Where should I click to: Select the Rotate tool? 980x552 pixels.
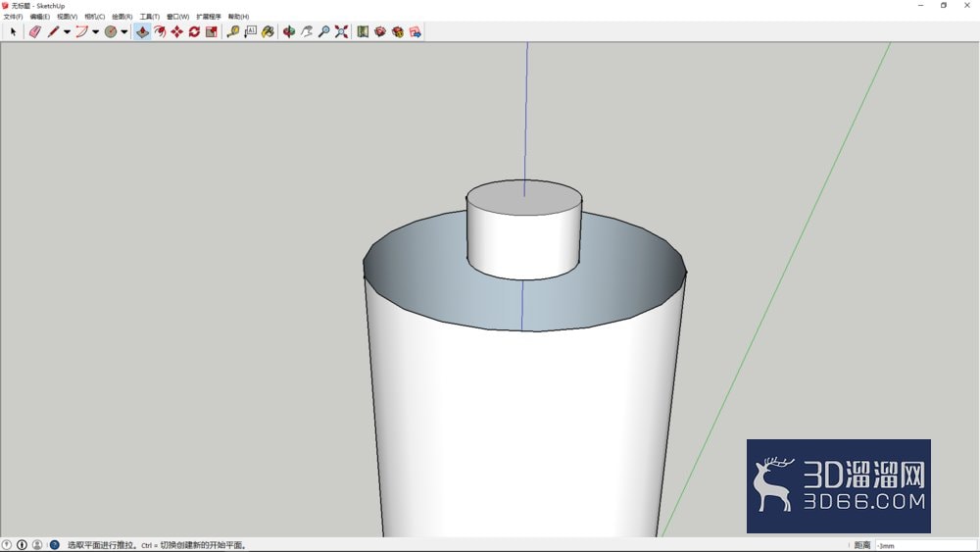[x=194, y=32]
